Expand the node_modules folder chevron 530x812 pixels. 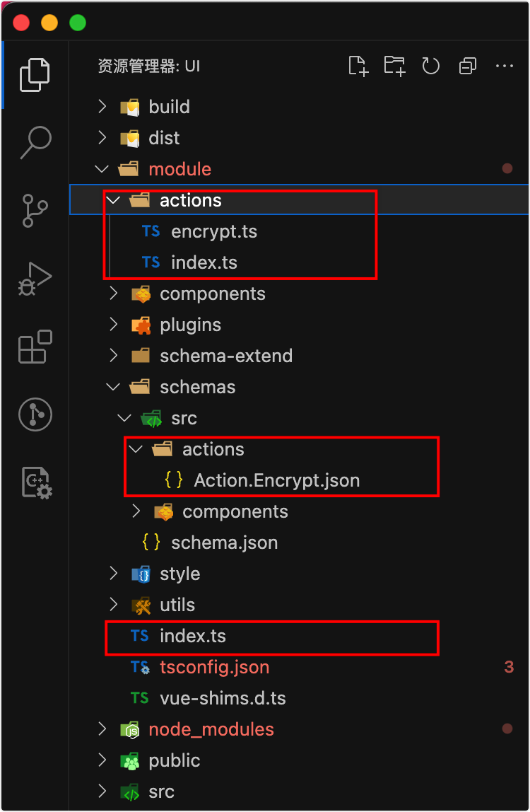click(102, 729)
